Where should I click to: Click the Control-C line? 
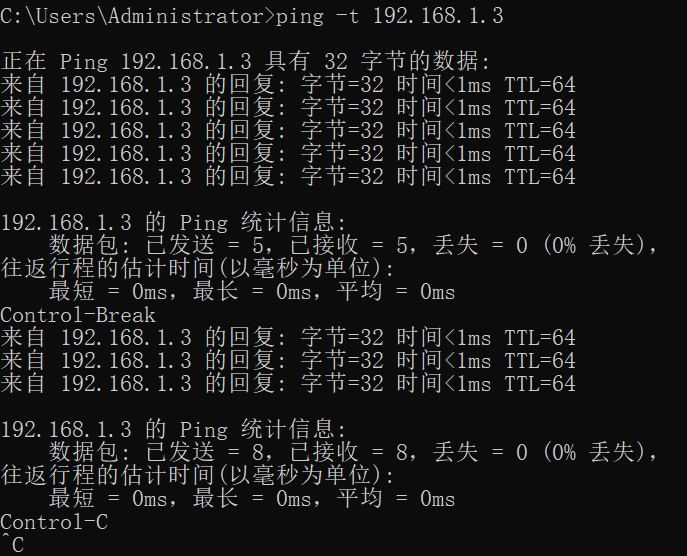[54, 522]
